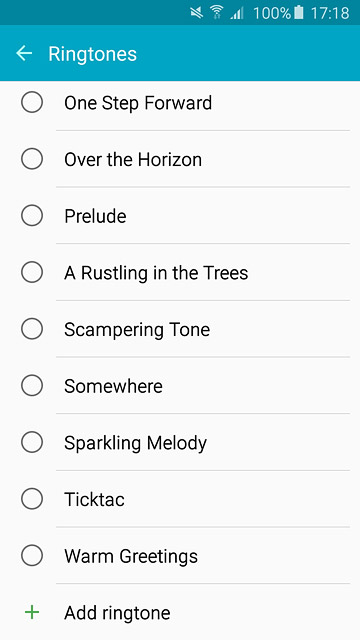The height and width of the screenshot is (640, 360).
Task: Tap the back arrow in the Ringtones header
Action: (24, 53)
